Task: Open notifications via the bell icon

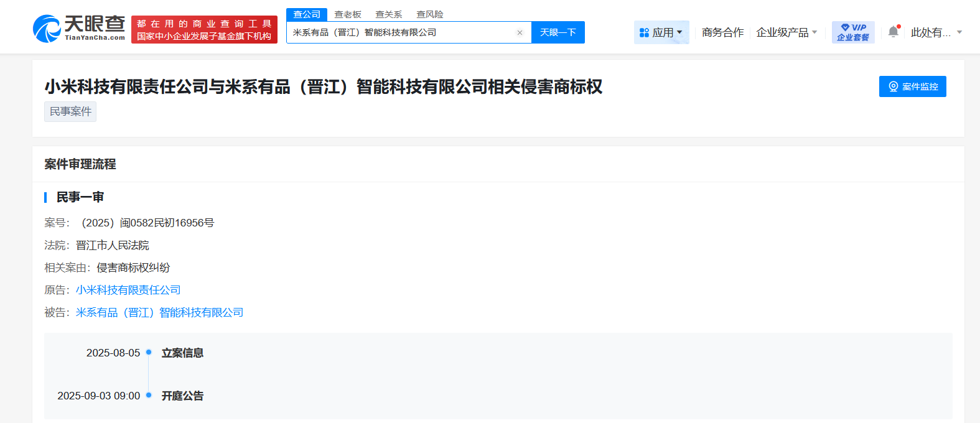Action: pyautogui.click(x=894, y=32)
